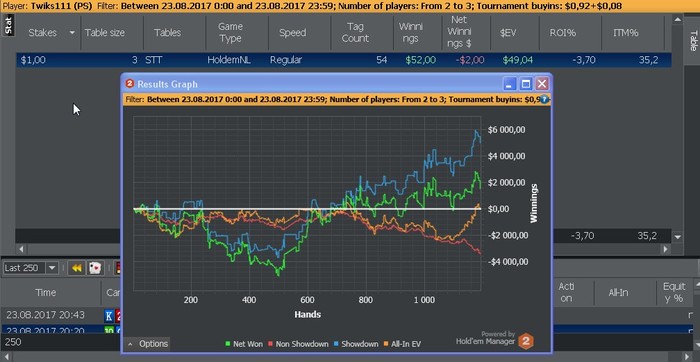Image resolution: width=700 pixels, height=362 pixels.
Task: Select the hand at 23.08.2017 20:43
Action: (45, 315)
